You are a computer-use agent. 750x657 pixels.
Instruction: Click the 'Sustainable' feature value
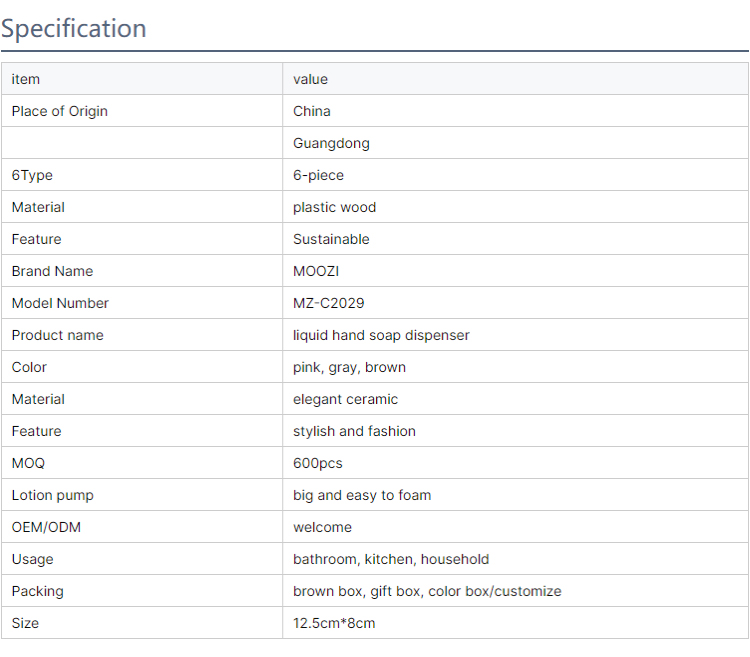pyautogui.click(x=331, y=239)
